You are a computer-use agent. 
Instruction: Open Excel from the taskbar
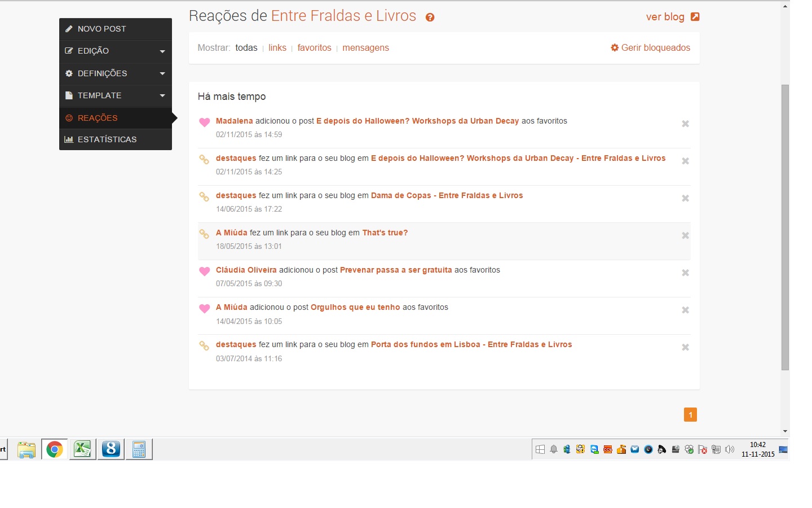tap(83, 449)
